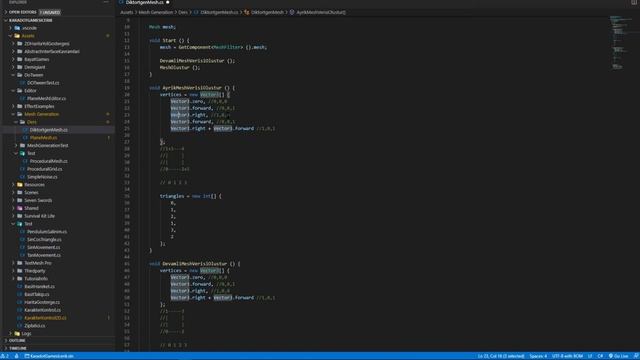Expand the Thirdparty folder

(35, 271)
